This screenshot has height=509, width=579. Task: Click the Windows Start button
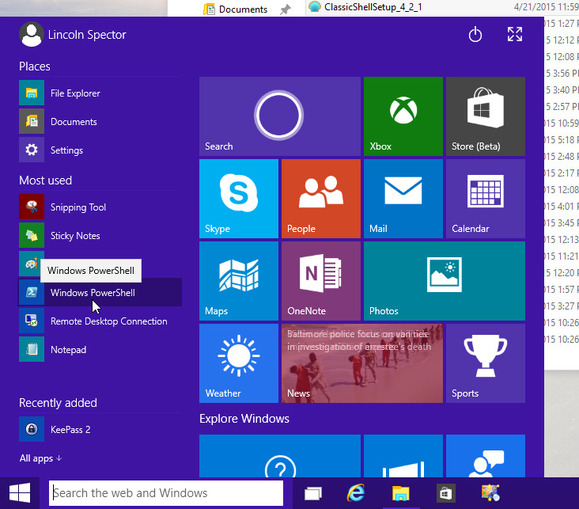(20, 493)
